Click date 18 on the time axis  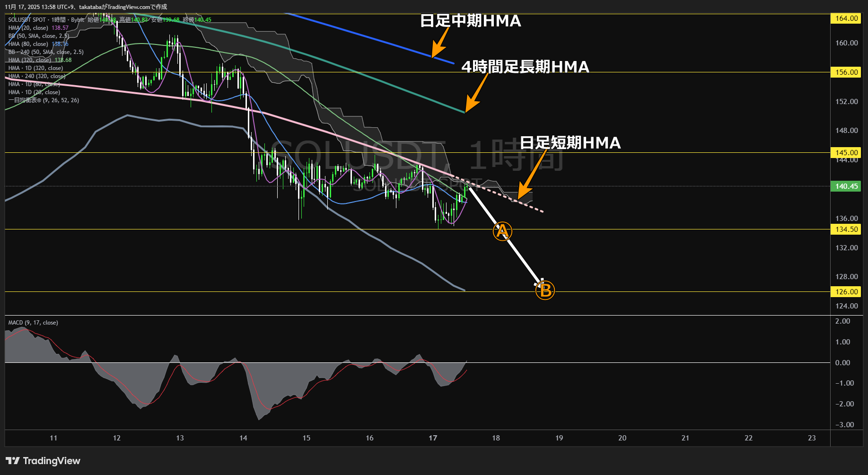(496, 438)
